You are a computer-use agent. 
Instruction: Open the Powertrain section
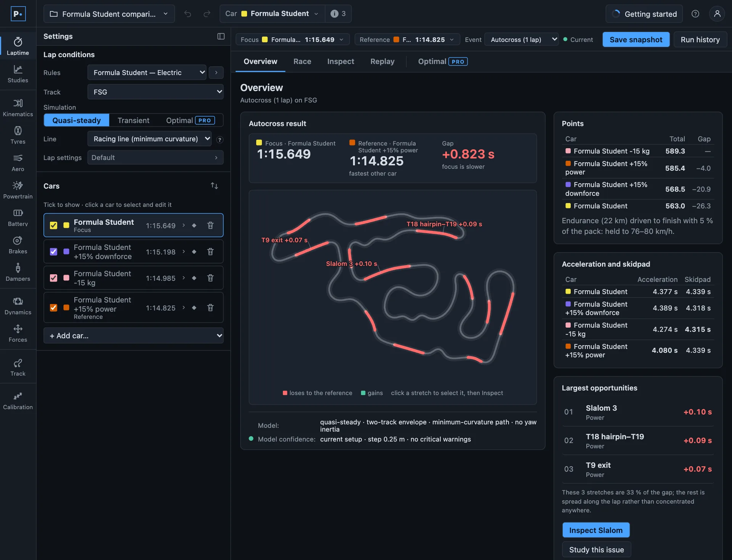point(18,190)
